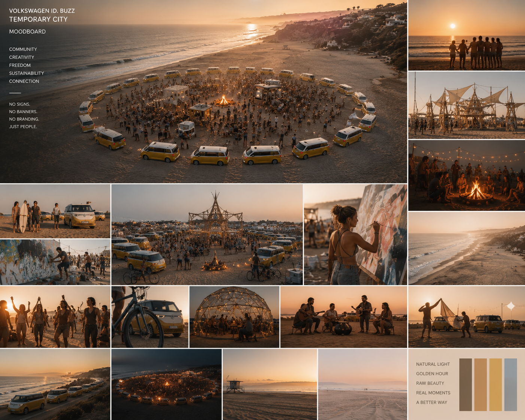Viewport: 525px width, 420px height.
Task: Click the "VOLKSWAGEN ID. BUZZ" heading
Action: coord(42,11)
